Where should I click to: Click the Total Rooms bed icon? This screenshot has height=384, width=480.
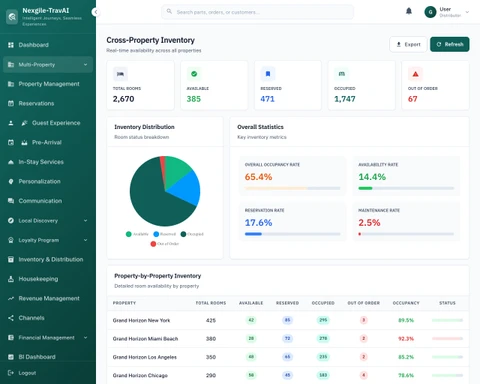[x=120, y=74]
